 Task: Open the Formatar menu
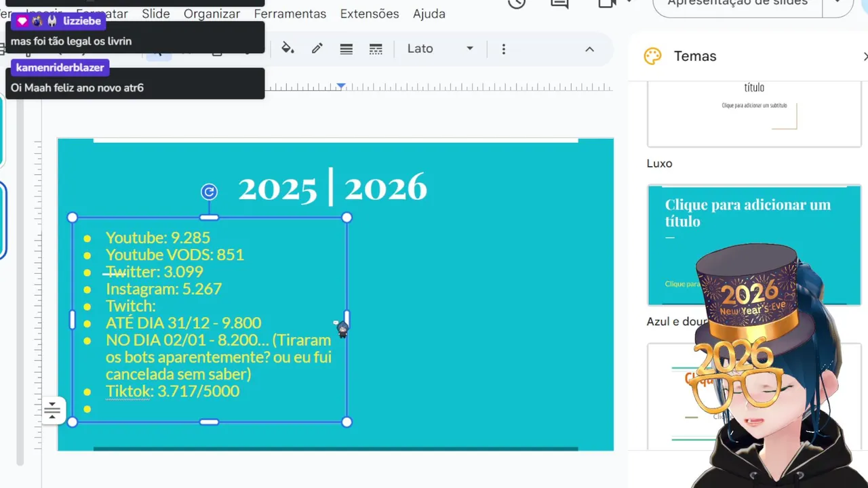point(102,14)
